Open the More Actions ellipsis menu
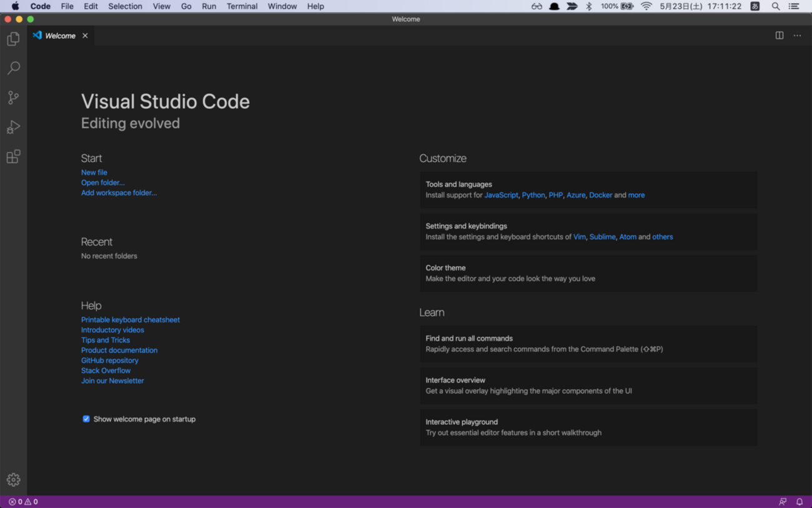Image resolution: width=812 pixels, height=508 pixels. click(797, 36)
